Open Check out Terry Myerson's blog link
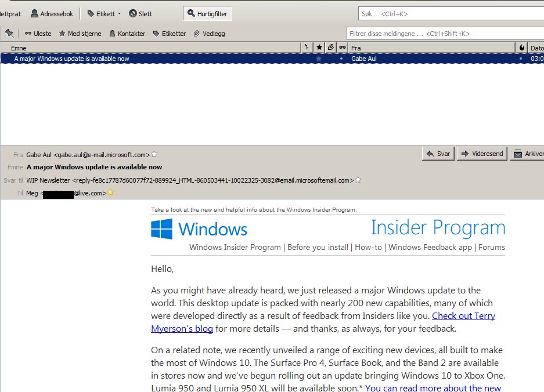Viewport: 544px width, 392px height. (x=463, y=316)
